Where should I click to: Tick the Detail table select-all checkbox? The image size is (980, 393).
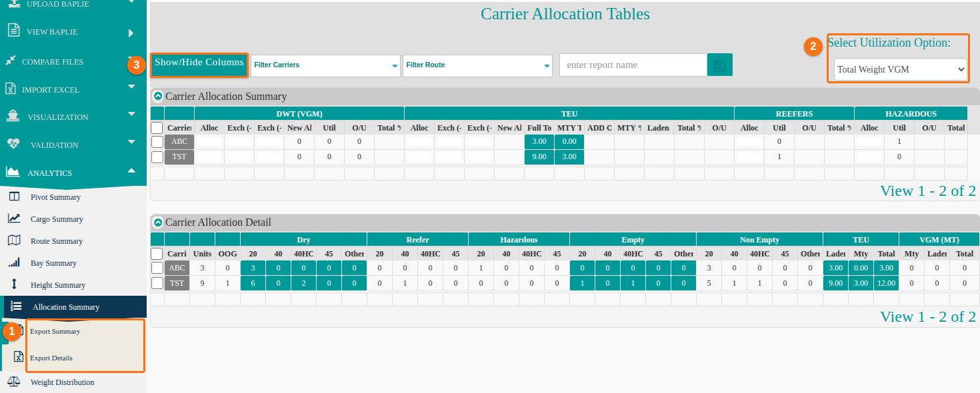coord(157,254)
